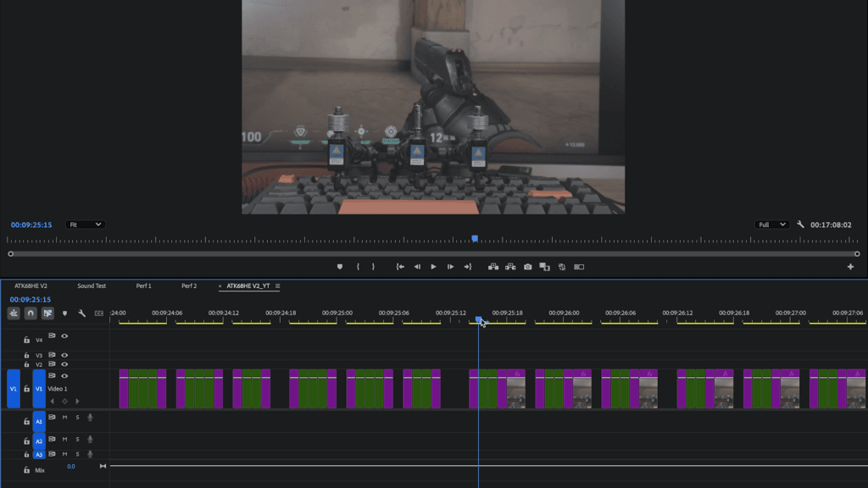Open the ATK68HE V2_YT panel menu

point(277,286)
